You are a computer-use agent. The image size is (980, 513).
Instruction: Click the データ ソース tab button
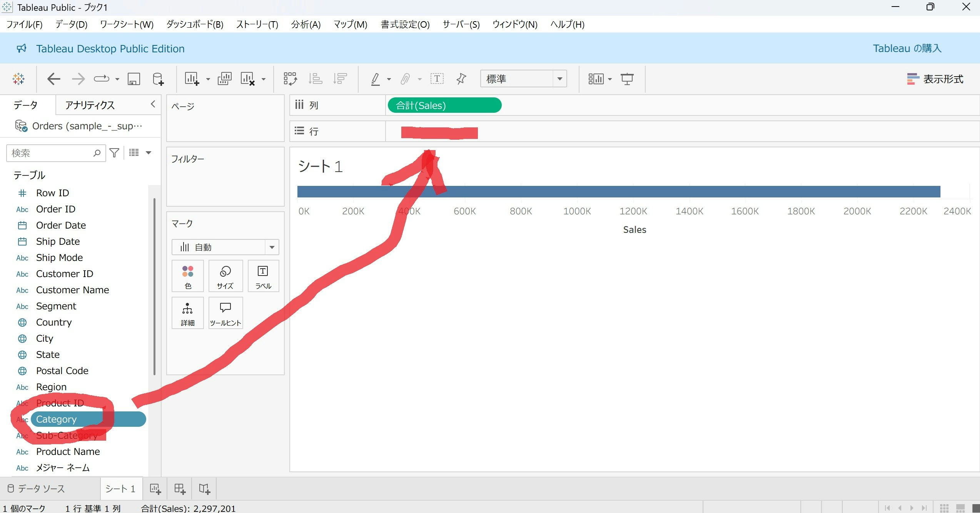37,489
